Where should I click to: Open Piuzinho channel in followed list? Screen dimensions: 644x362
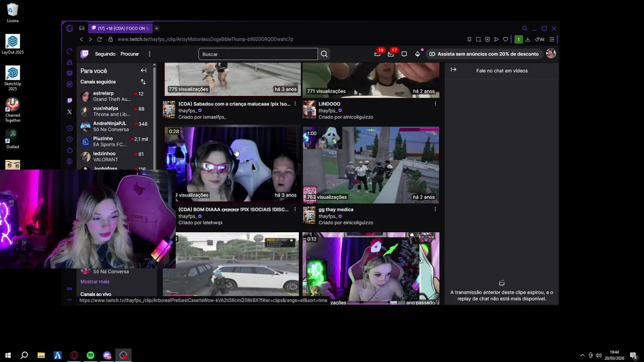(116, 141)
